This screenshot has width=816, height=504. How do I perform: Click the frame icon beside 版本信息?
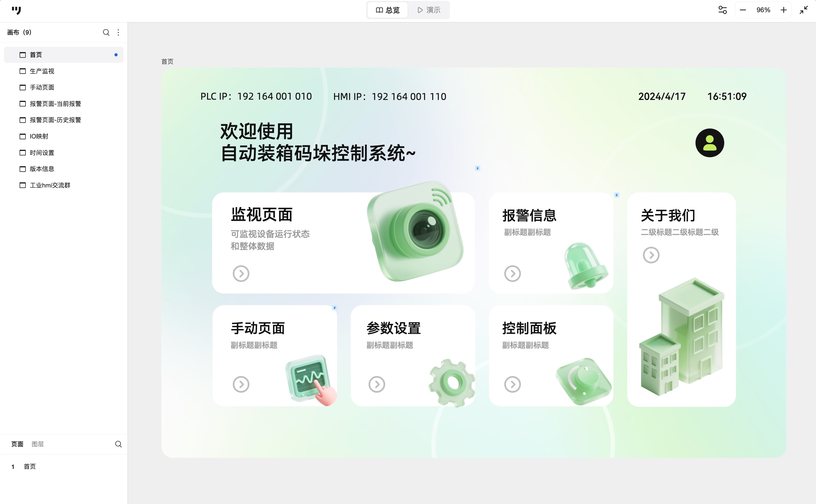tap(23, 169)
